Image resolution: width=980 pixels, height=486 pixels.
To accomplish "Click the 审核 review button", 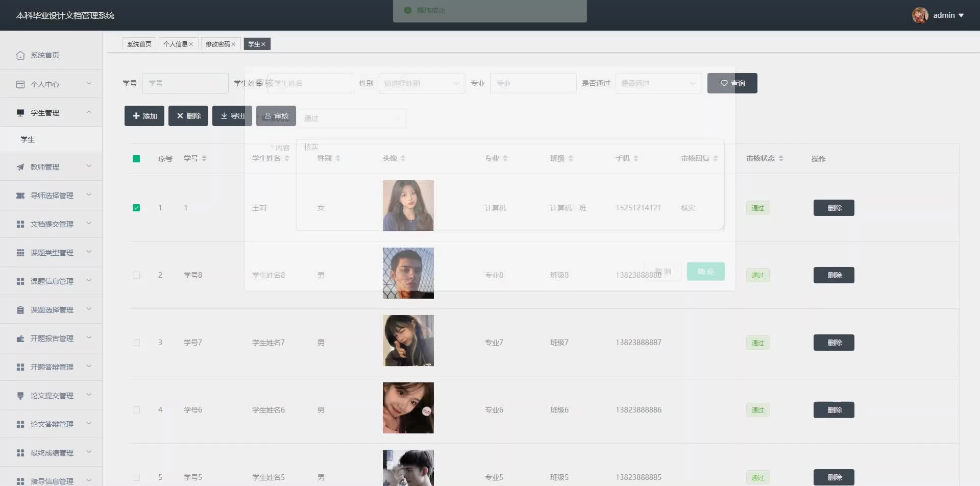I will [x=276, y=116].
